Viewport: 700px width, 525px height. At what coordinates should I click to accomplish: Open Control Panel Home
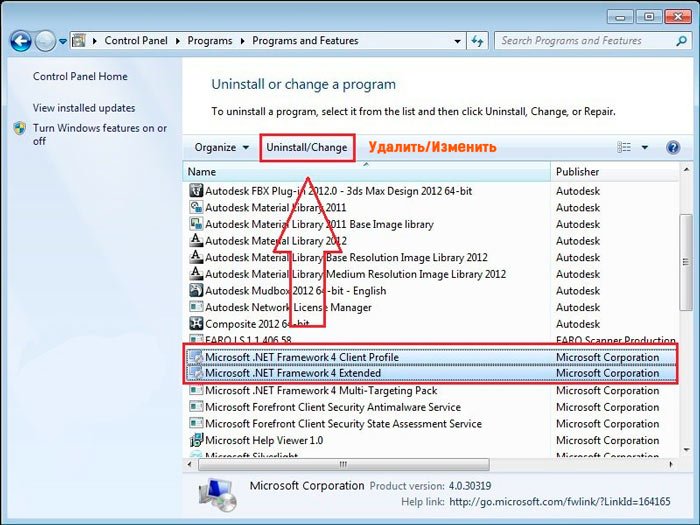80,76
